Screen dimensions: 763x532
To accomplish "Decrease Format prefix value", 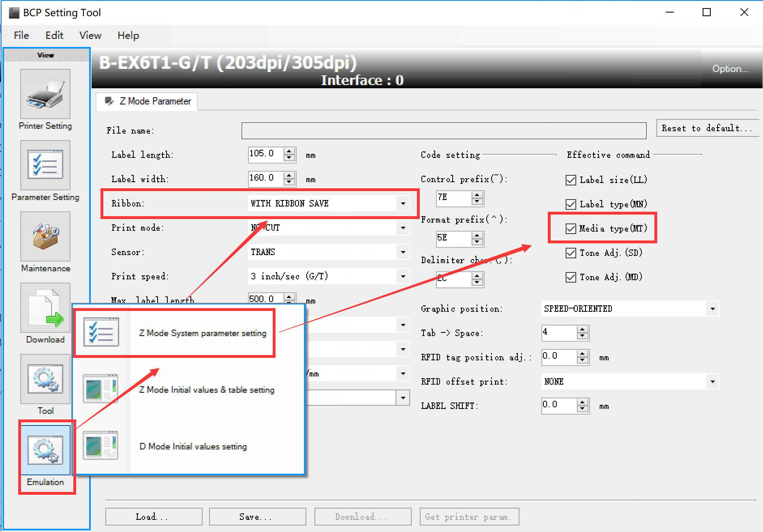I will pyautogui.click(x=477, y=242).
